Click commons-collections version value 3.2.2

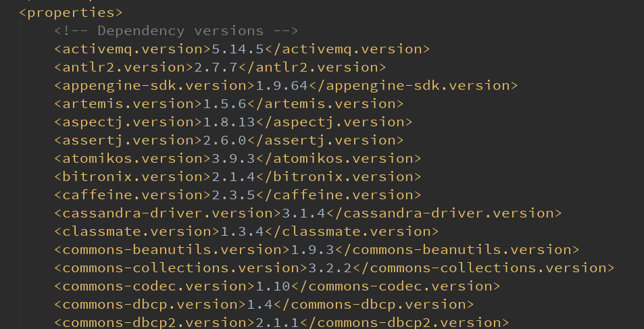pyautogui.click(x=330, y=268)
